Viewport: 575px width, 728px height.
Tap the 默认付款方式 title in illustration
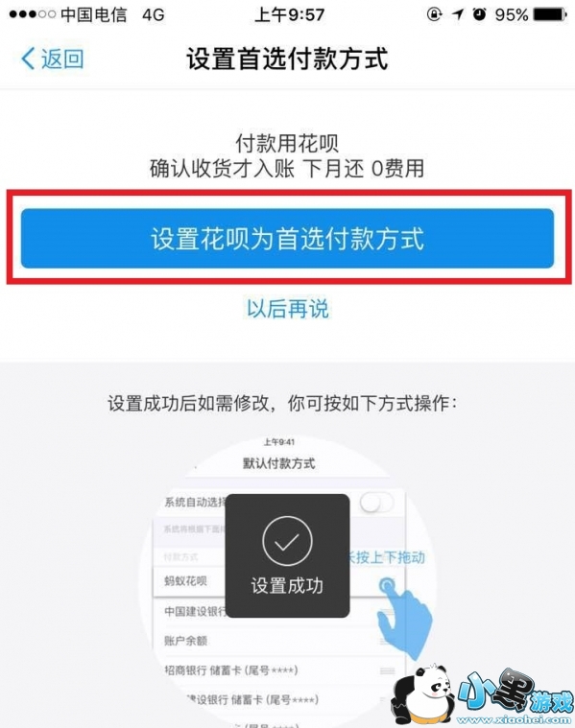(x=279, y=463)
